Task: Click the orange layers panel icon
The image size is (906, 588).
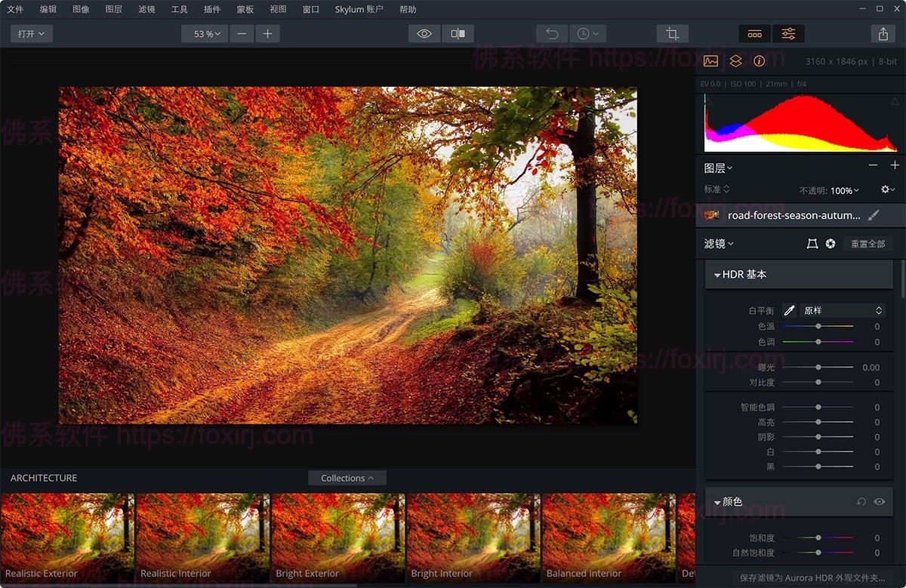Action: coord(736,61)
